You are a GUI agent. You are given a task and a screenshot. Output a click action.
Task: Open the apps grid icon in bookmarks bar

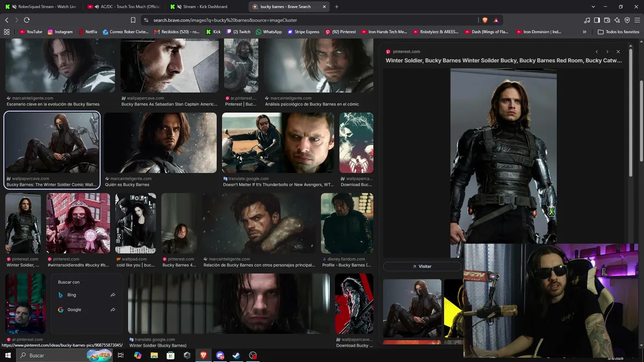pyautogui.click(x=7, y=32)
